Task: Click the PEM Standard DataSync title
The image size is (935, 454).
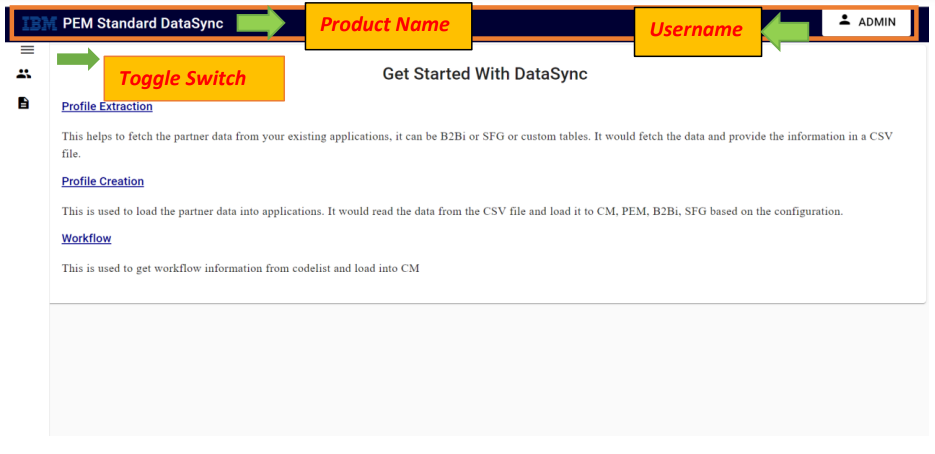Action: (x=143, y=24)
